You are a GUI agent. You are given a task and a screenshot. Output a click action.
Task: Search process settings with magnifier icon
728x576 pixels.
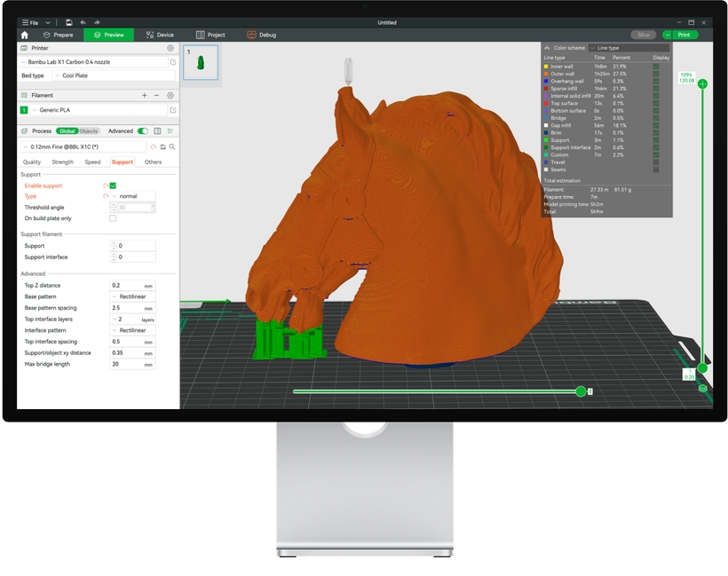point(172,146)
